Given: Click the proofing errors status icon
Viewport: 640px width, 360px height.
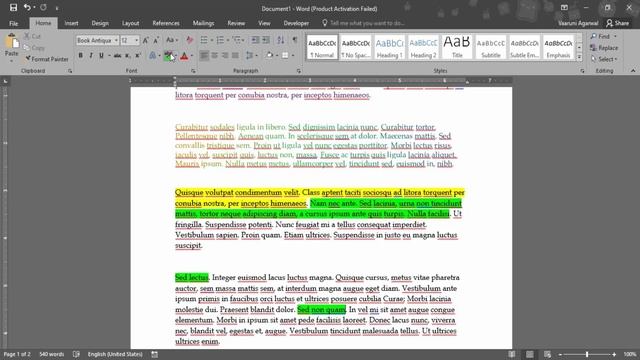Looking at the screenshot, I should [x=76, y=354].
